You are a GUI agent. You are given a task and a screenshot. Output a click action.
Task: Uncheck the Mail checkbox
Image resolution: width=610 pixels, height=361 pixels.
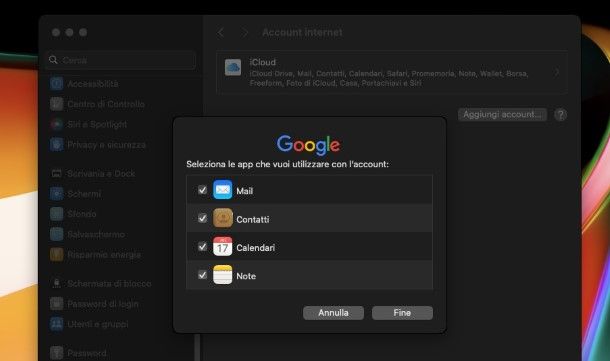202,190
